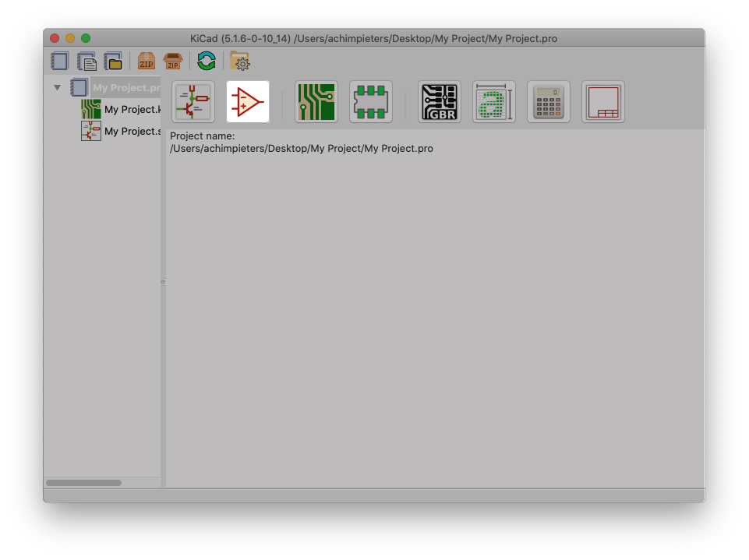Viewport: 749px width, 560px height.
Task: Open an existing project icon
Action: point(113,62)
